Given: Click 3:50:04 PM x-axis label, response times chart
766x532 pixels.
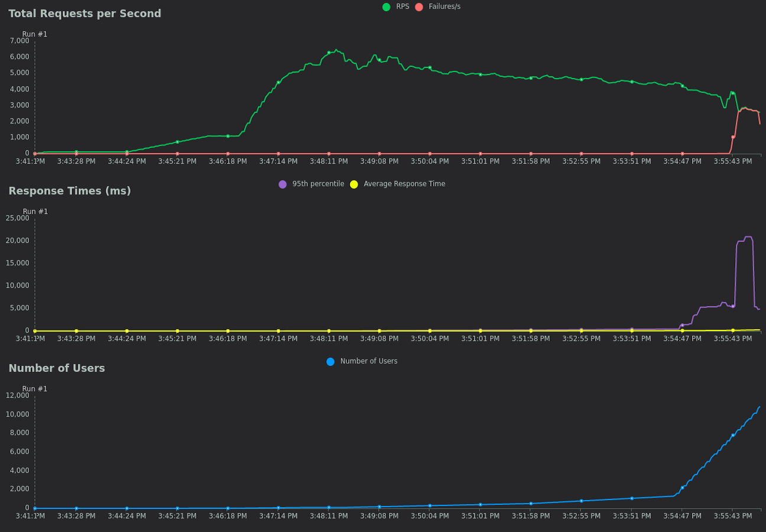Looking at the screenshot, I should pos(430,339).
